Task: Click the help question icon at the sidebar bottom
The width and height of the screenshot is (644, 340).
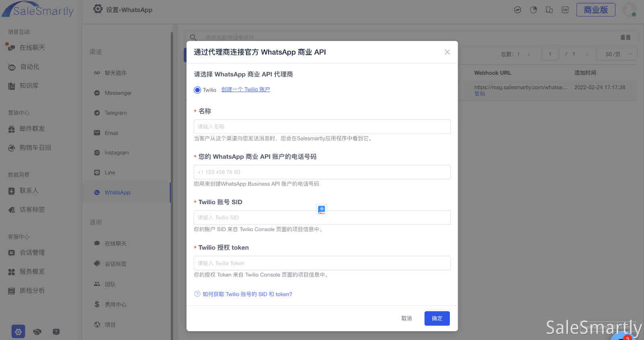Action: click(56, 332)
